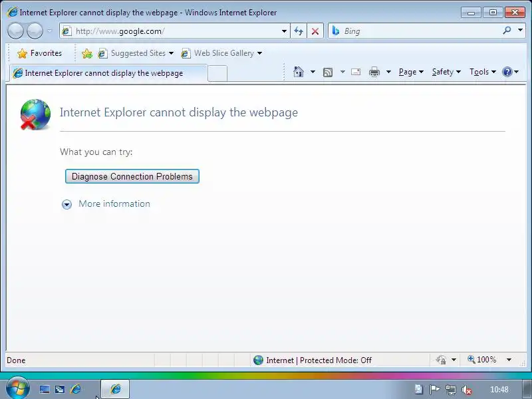Expand the Home button dropdown arrow
532x399 pixels.
point(313,72)
